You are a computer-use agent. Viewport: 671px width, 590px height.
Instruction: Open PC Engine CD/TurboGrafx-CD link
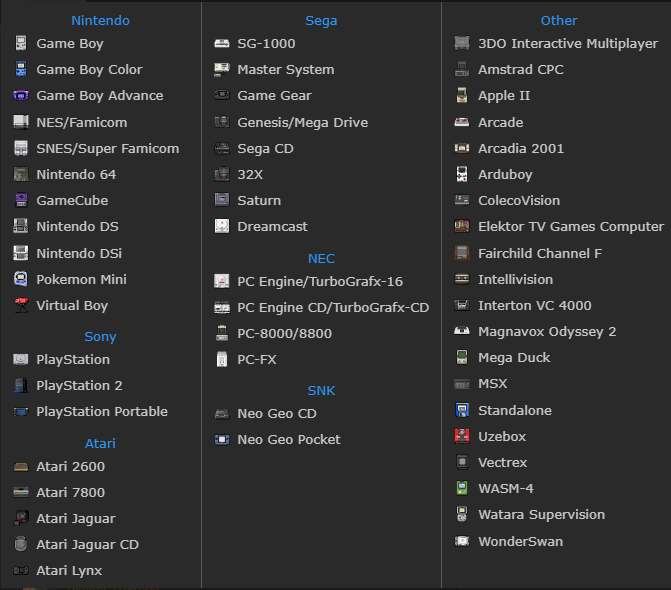tap(333, 308)
